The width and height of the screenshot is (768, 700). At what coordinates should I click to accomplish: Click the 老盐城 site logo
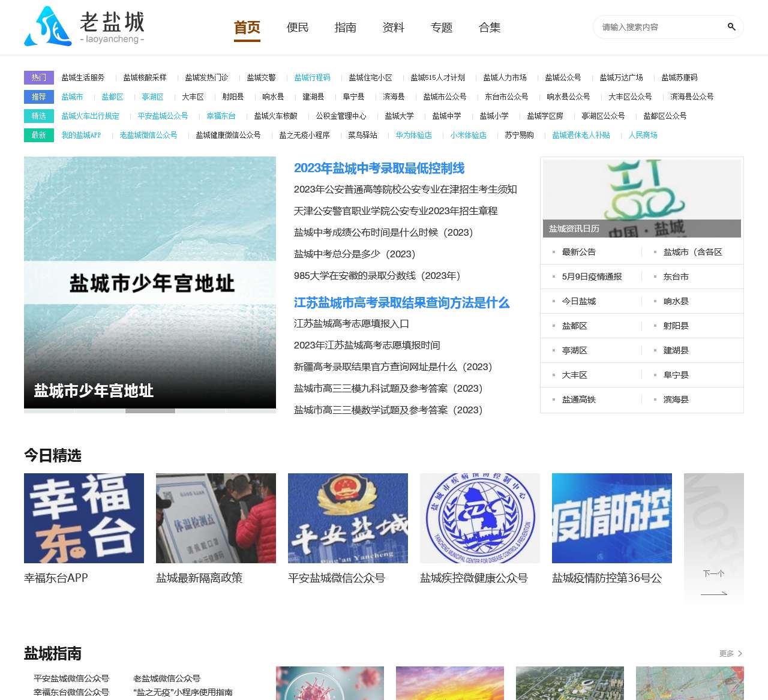coord(84,26)
